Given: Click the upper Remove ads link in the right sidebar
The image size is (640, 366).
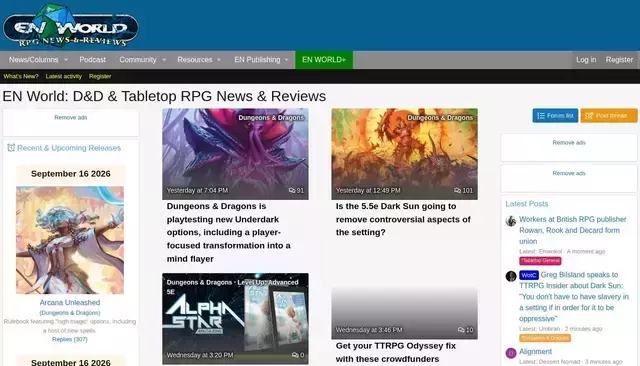Looking at the screenshot, I should click(x=569, y=143).
